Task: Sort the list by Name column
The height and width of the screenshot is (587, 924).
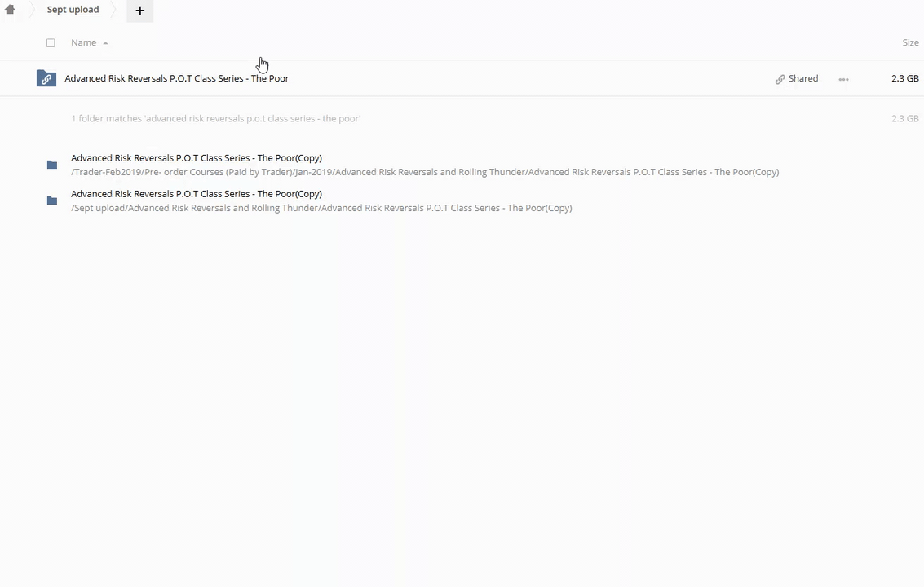Action: pyautogui.click(x=83, y=42)
